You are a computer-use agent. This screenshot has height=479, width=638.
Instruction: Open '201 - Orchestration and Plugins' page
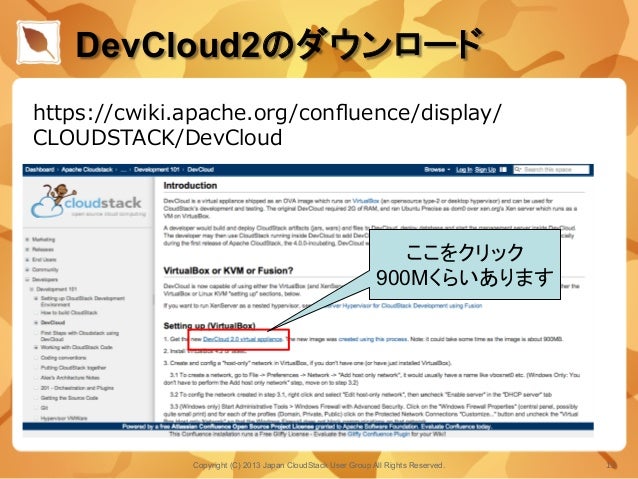77,388
